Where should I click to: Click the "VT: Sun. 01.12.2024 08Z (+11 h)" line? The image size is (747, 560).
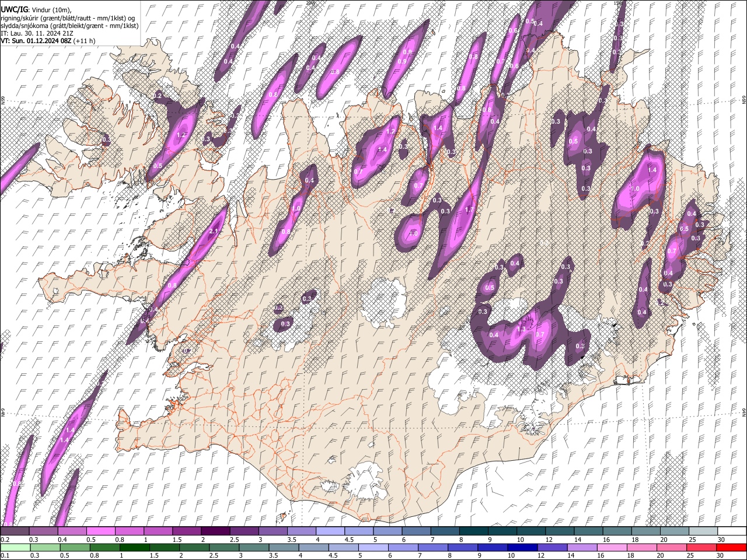pos(48,41)
